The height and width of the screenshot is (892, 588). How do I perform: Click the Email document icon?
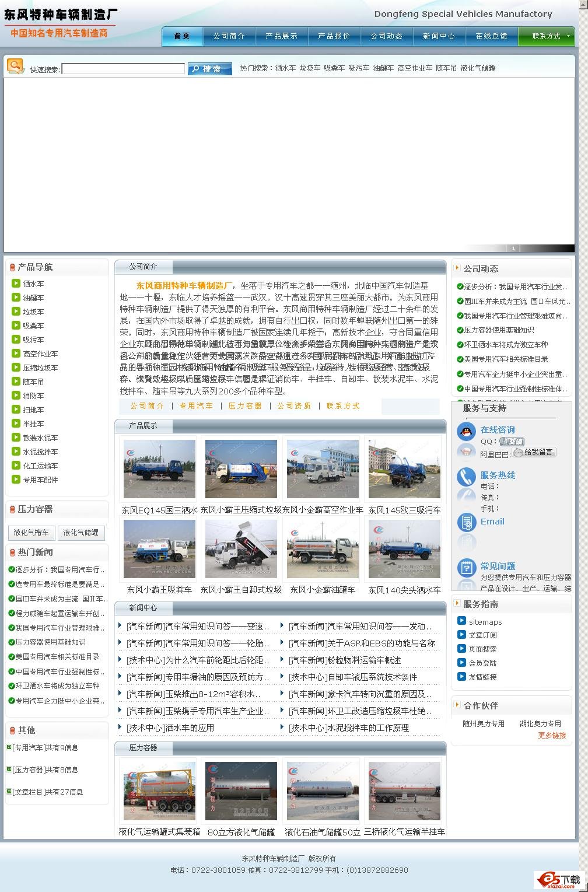click(466, 522)
